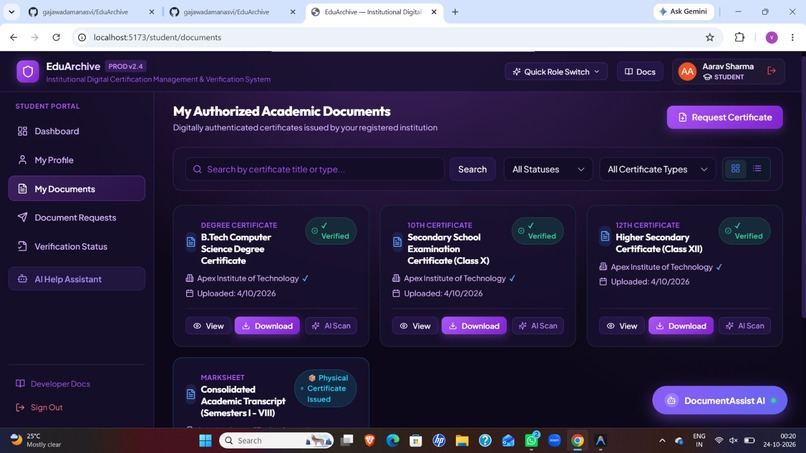The height and width of the screenshot is (453, 806).
Task: Open the Dashboard sidebar item
Action: (x=77, y=131)
